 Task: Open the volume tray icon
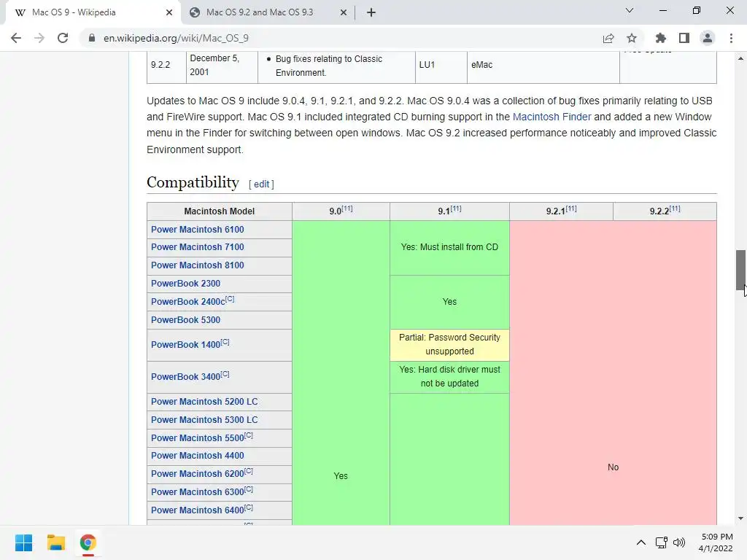coord(679,542)
